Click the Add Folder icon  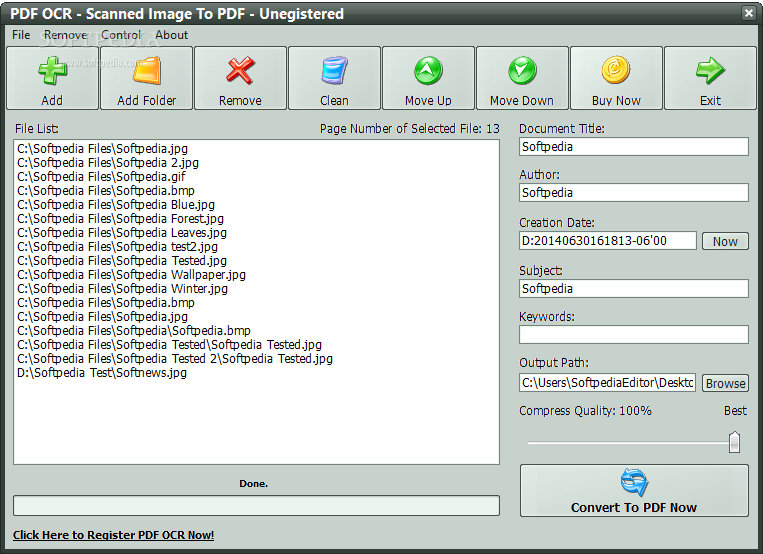[x=146, y=71]
